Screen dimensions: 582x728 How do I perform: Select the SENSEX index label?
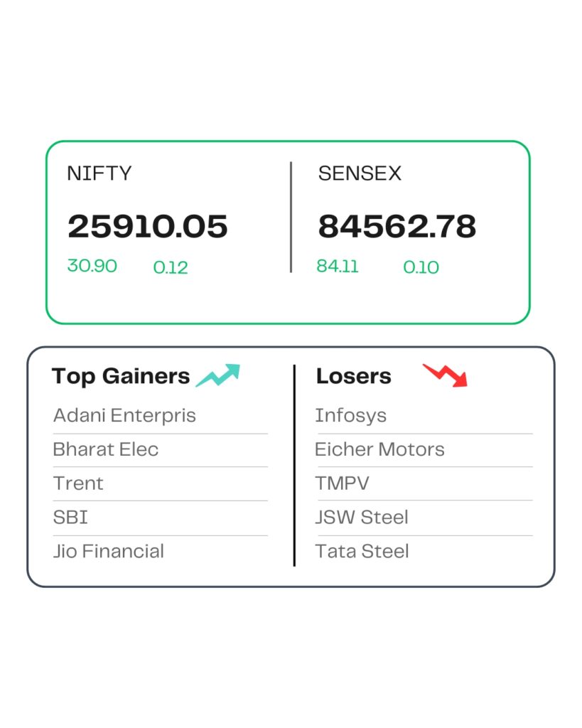click(360, 173)
